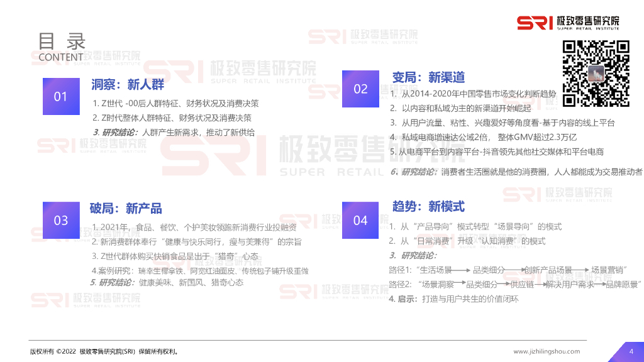This screenshot has height=362, width=644.
Task: Select the purple 02 section box
Action: click(360, 89)
